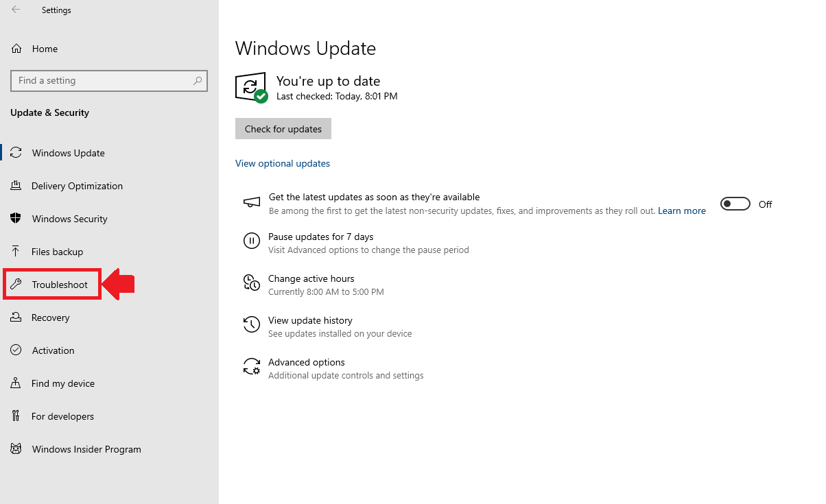Open Files backup via its icon
This screenshot has height=504, width=826.
pyautogui.click(x=16, y=251)
